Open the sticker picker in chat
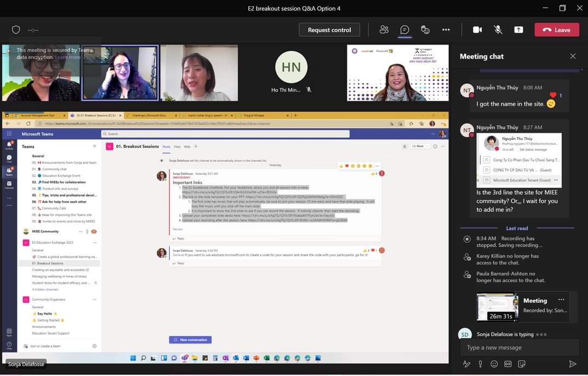588x376 pixels. [522, 363]
